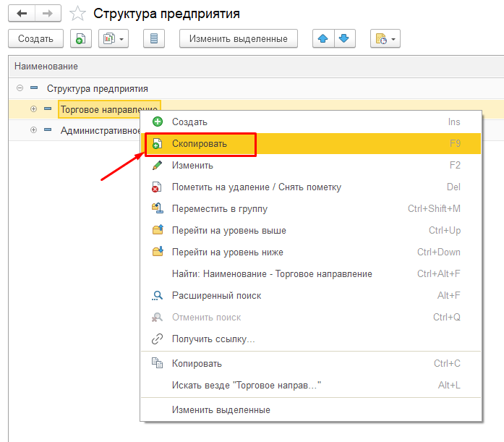504x442 pixels.
Task: Choose Изменить выделенные in context menu
Action: coord(311,410)
